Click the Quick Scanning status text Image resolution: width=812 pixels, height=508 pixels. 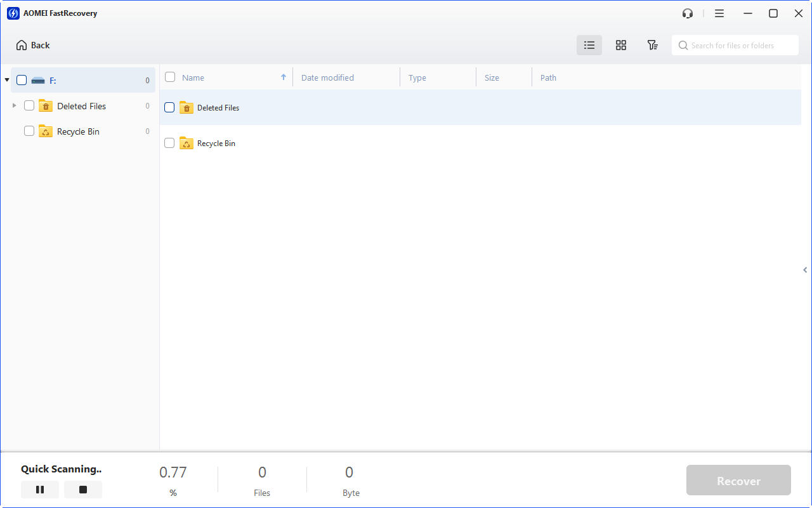62,469
